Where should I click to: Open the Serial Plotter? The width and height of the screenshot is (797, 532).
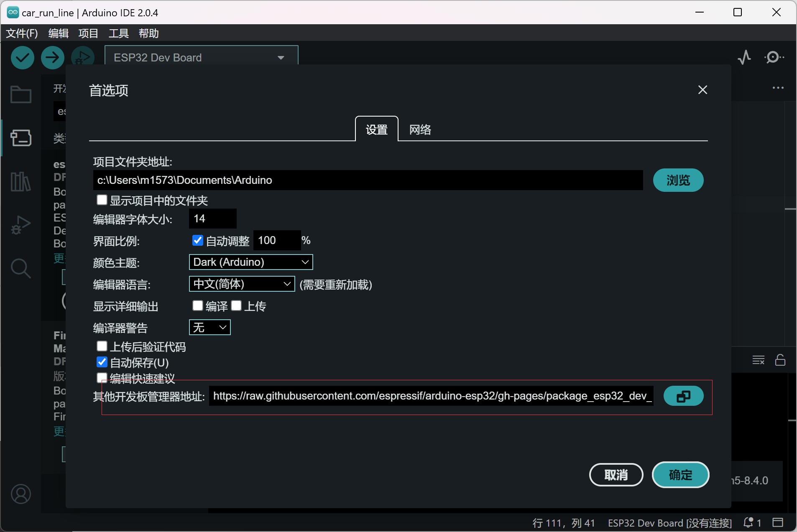tap(744, 57)
